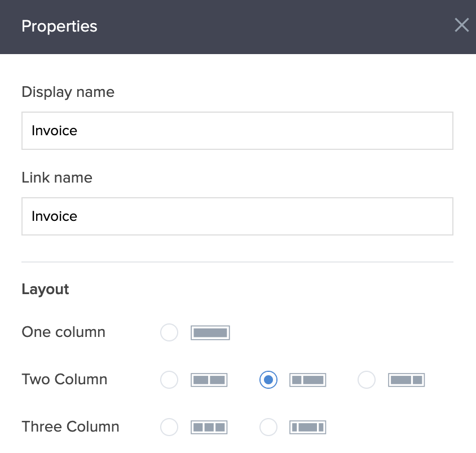Click the Two Column label text
476x453 pixels.
[x=64, y=379]
